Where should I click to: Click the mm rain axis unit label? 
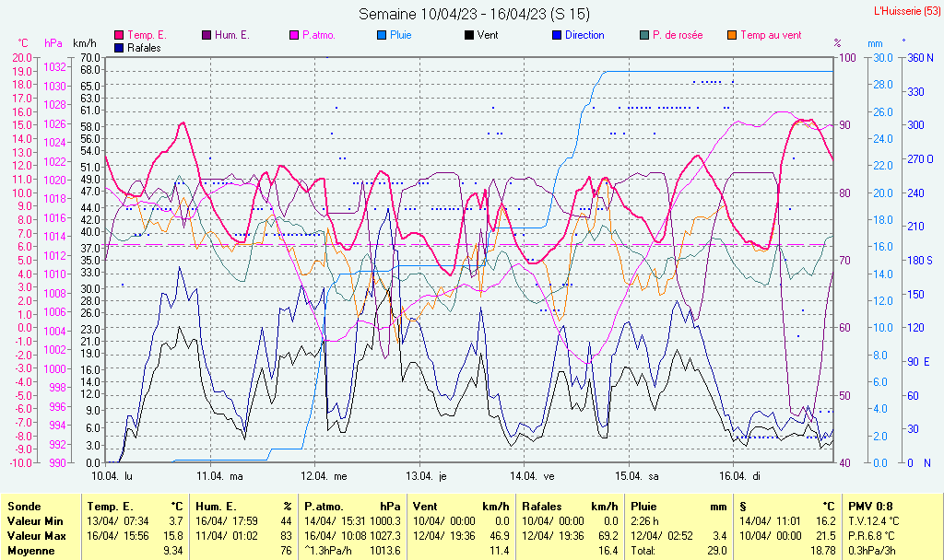[x=875, y=43]
